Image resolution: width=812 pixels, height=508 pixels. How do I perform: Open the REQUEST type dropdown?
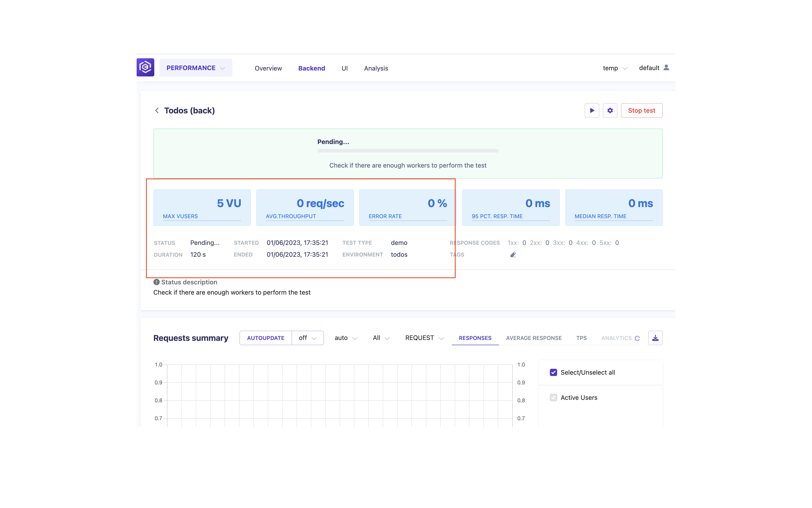pyautogui.click(x=424, y=338)
